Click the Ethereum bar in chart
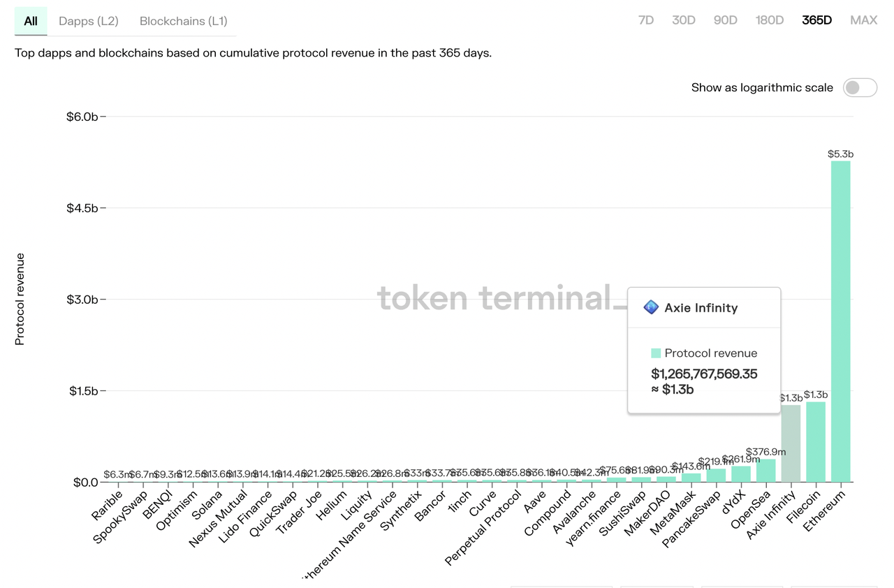This screenshot has width=894, height=588. point(840,321)
